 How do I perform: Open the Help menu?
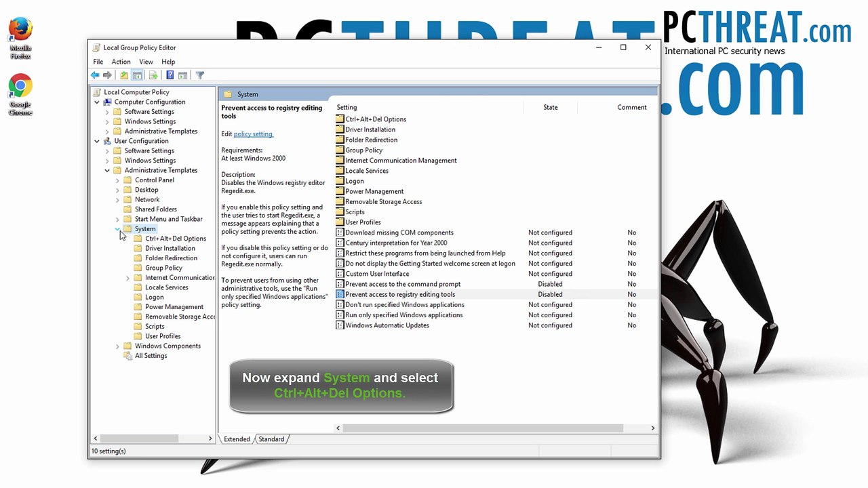pyautogui.click(x=168, y=62)
